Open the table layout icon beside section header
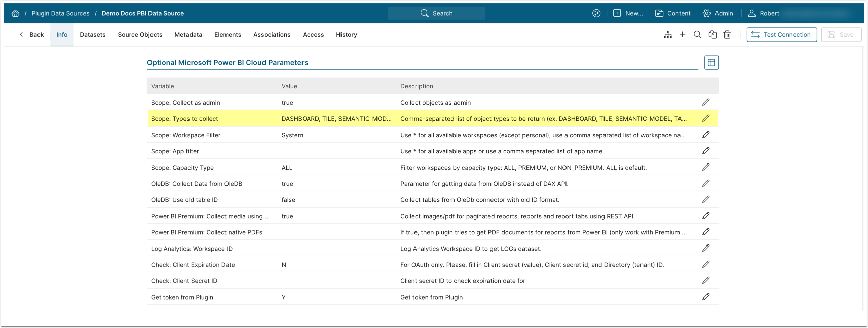The image size is (868, 328). point(711,63)
